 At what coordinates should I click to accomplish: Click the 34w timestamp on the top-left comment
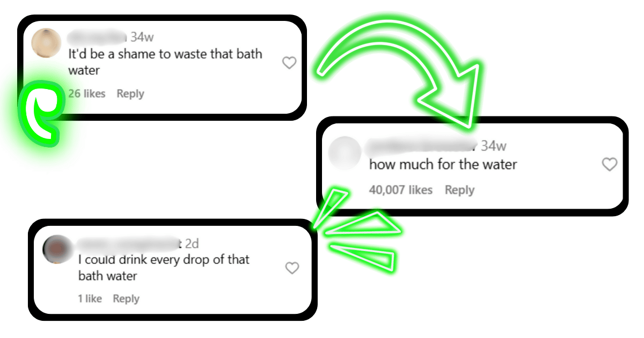(142, 37)
